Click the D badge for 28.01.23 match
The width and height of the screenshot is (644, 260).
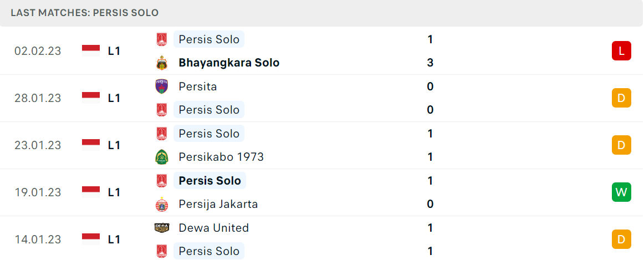(621, 98)
